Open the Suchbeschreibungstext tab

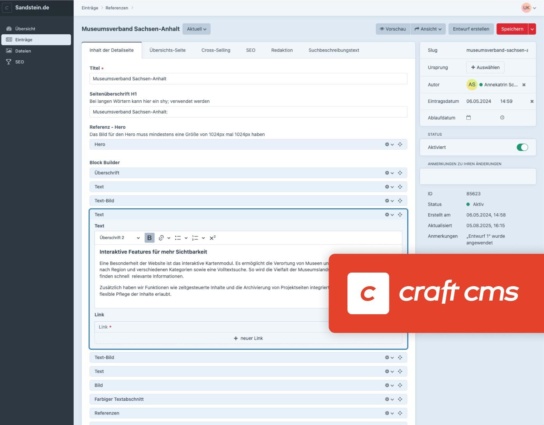point(334,50)
